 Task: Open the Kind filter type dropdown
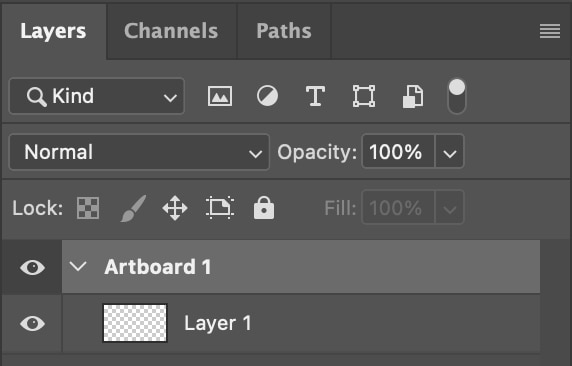pos(97,96)
